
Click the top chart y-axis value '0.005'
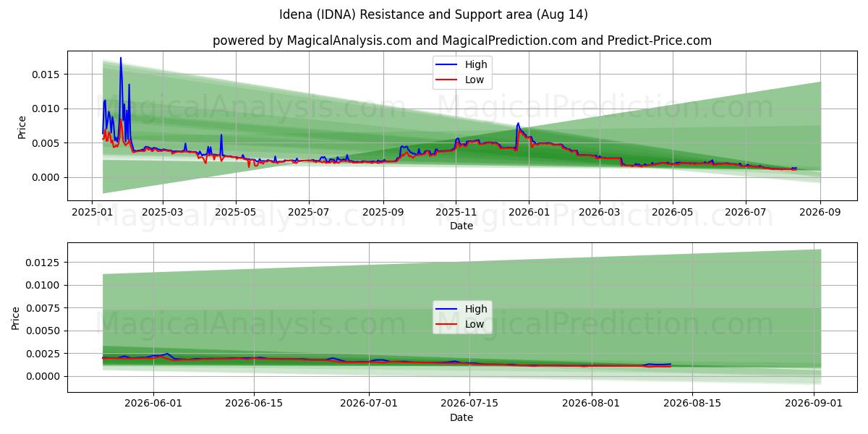[48, 143]
